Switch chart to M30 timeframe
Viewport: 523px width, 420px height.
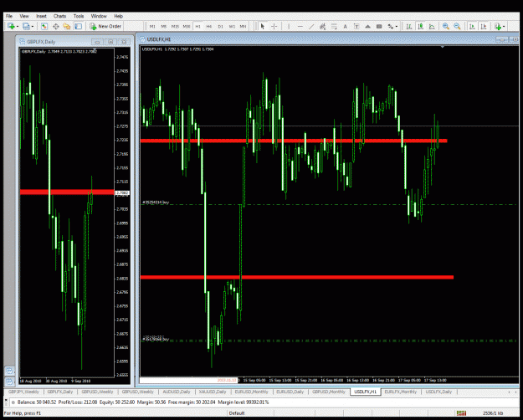pos(187,26)
